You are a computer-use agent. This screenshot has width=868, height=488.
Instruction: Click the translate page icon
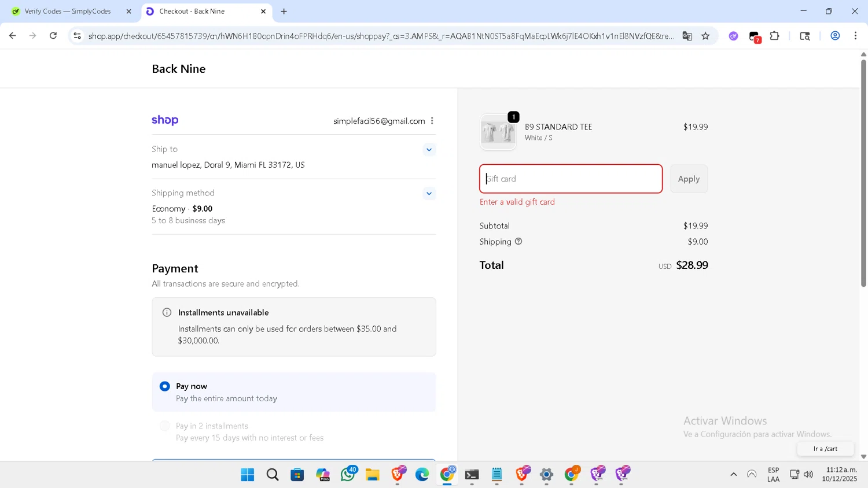687,36
